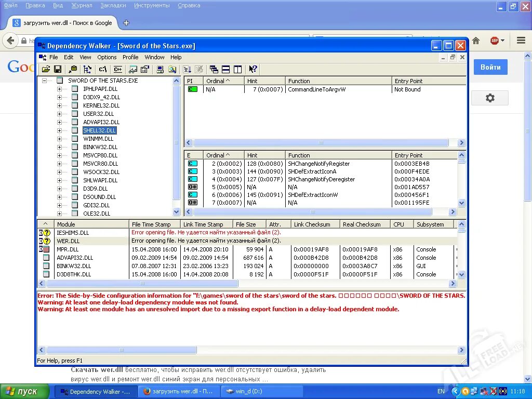This screenshot has width=532, height=399.
Task: Switch to Firefox window on taskbar
Action: (x=179, y=392)
